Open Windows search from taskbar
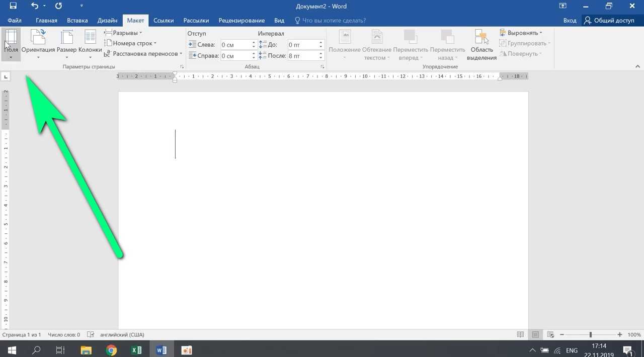The height and width of the screenshot is (357, 644). click(x=36, y=350)
